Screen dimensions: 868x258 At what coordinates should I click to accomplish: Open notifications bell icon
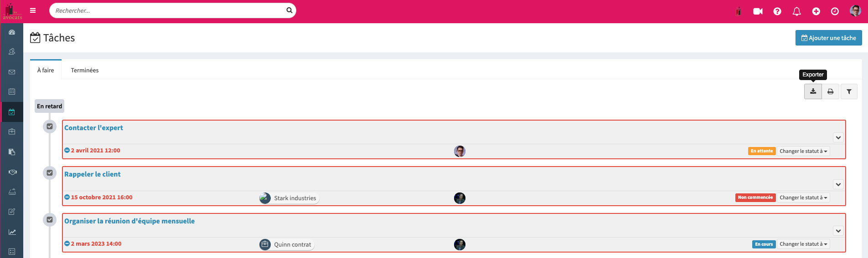tap(797, 11)
